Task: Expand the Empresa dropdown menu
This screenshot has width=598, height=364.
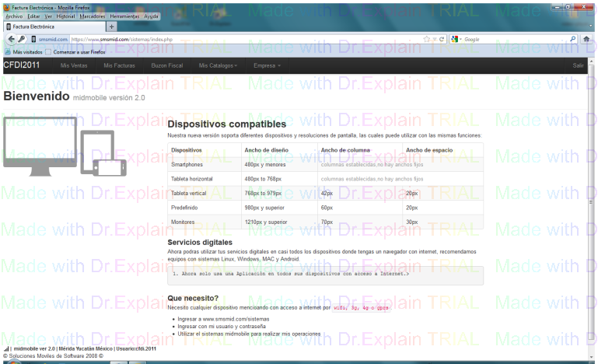Action: (x=268, y=65)
